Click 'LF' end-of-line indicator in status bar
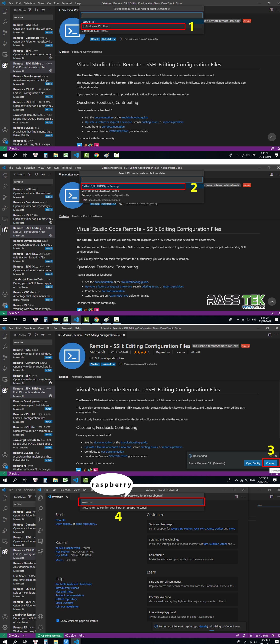Screen dimensions: 280x644 [251, 635]
